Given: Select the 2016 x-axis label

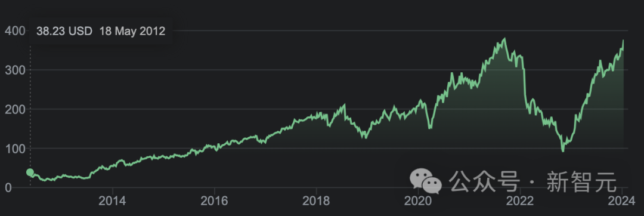Looking at the screenshot, I should point(215,201).
